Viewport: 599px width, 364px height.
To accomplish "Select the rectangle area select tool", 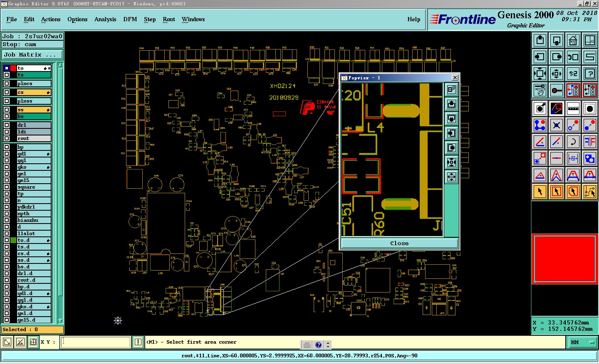I will click(557, 192).
